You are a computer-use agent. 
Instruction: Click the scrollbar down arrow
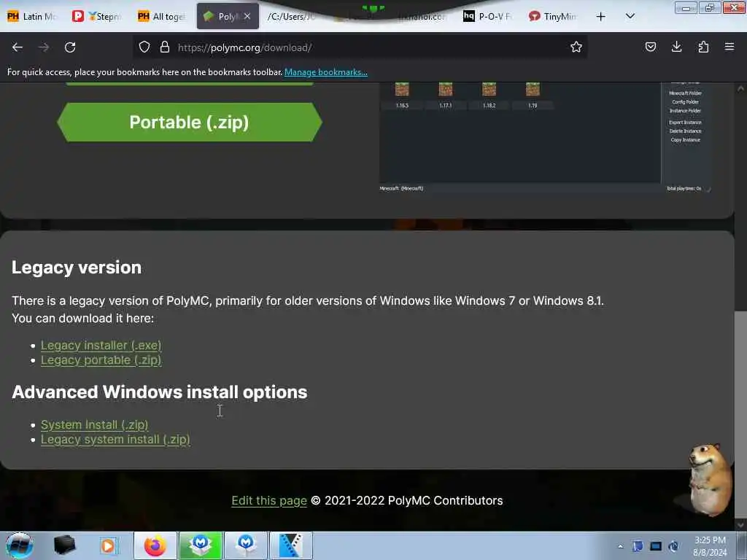(x=740, y=525)
